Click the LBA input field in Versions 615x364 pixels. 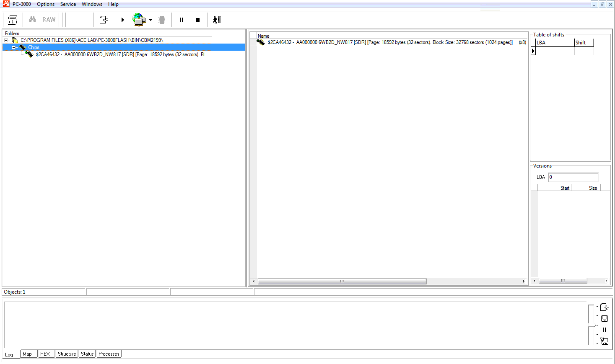pos(573,177)
